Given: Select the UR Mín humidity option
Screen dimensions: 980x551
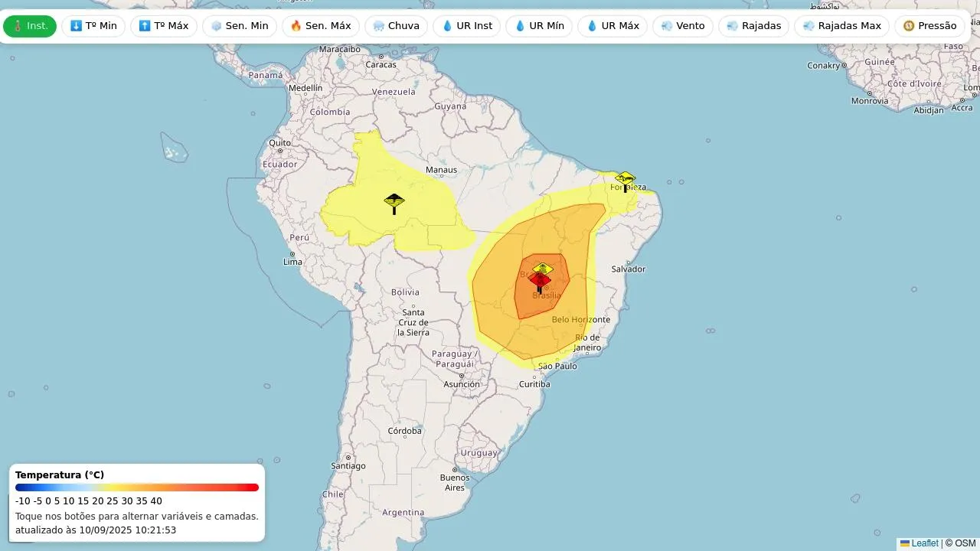Looking at the screenshot, I should click(538, 26).
